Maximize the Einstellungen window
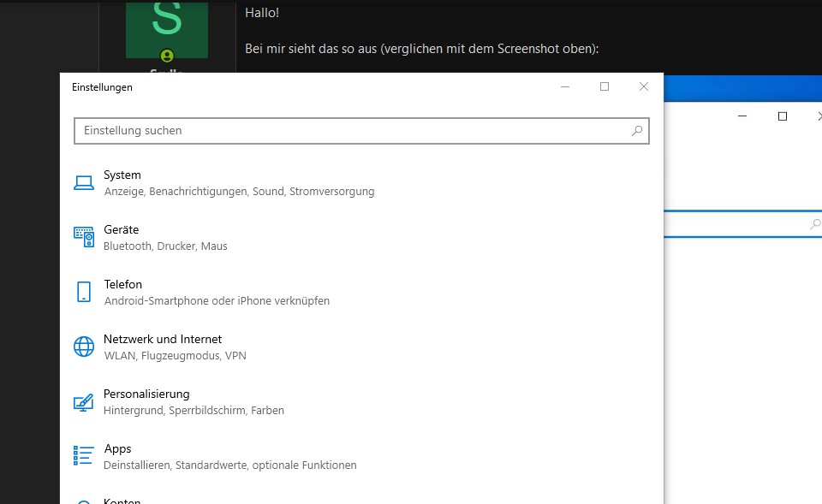The image size is (822, 504). tap(605, 86)
